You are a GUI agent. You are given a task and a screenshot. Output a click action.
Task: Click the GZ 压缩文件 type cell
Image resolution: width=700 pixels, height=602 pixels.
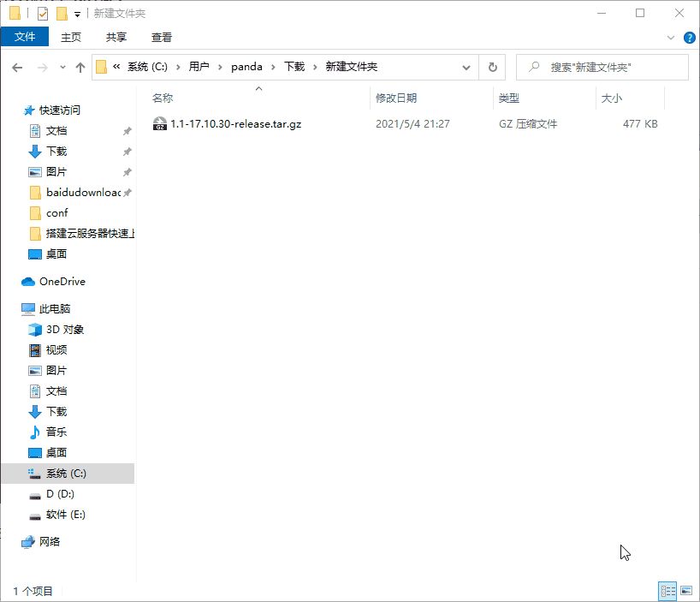coord(528,123)
